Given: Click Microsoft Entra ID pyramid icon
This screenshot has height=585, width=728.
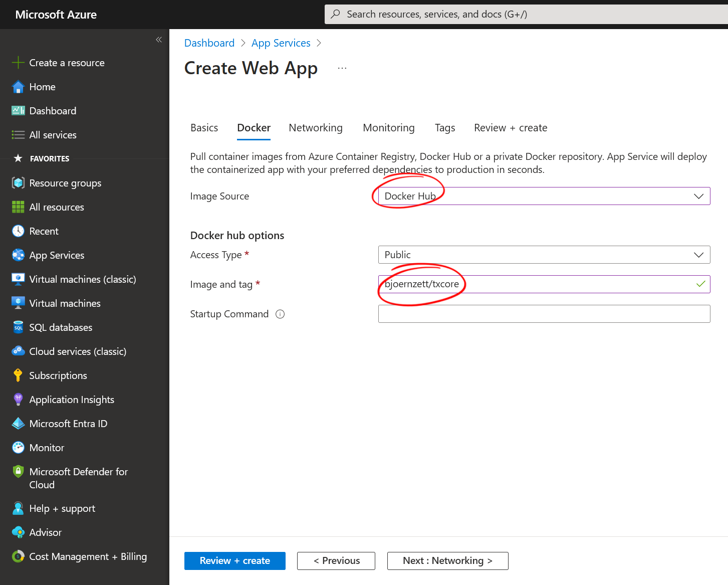Looking at the screenshot, I should tap(18, 424).
